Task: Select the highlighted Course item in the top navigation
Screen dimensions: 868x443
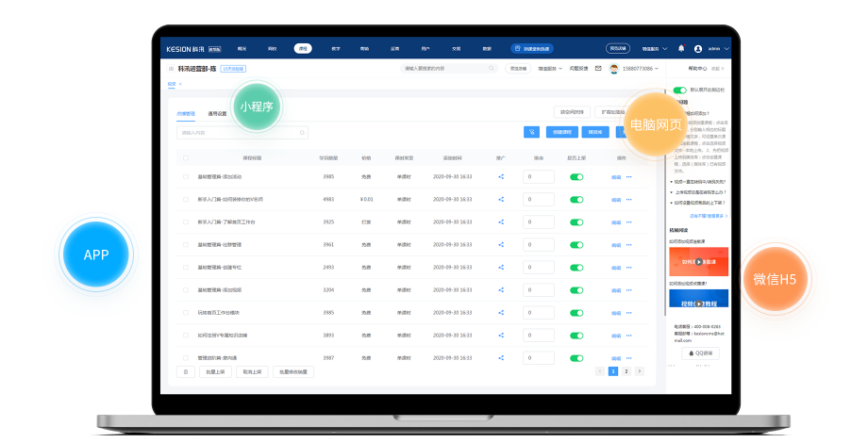Action: pyautogui.click(x=303, y=49)
